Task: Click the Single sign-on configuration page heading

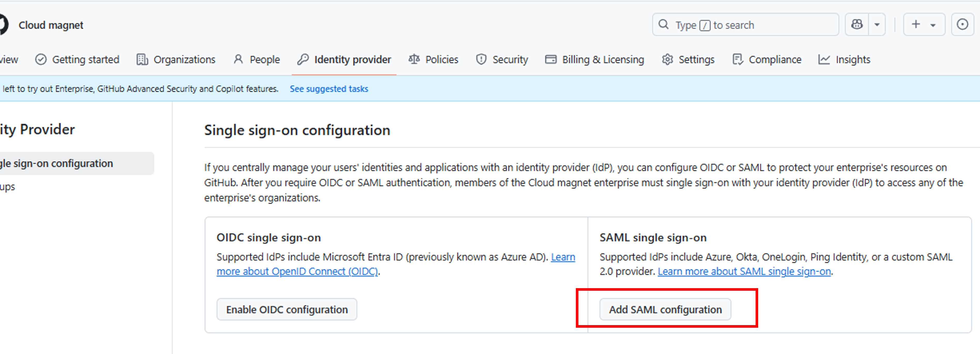Action: point(297,130)
